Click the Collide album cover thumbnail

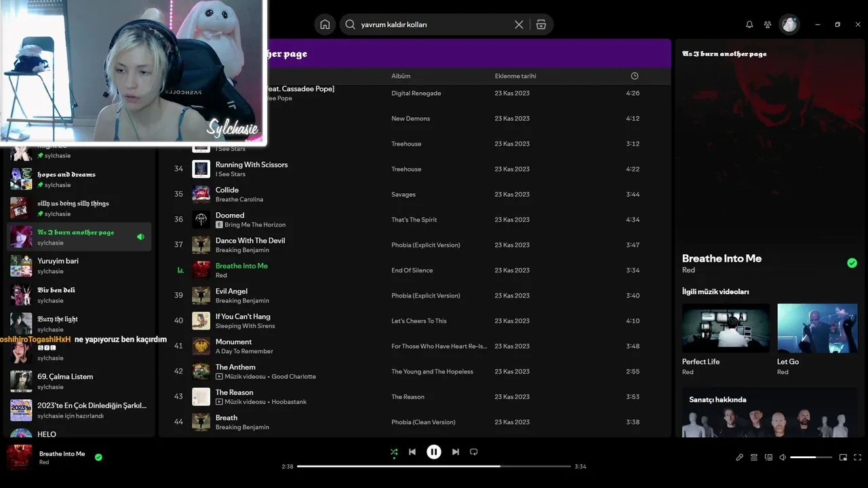coord(201,195)
